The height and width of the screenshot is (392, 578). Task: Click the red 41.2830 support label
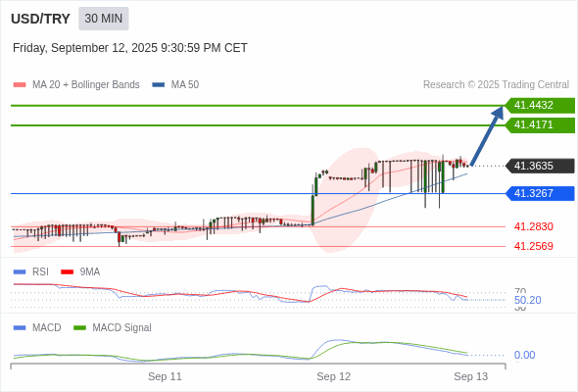(x=533, y=226)
